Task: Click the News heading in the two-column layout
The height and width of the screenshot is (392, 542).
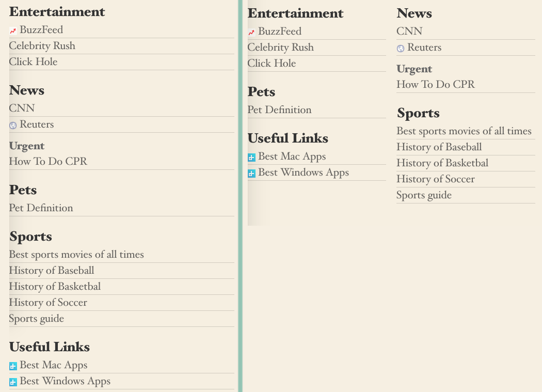Action: pos(414,13)
